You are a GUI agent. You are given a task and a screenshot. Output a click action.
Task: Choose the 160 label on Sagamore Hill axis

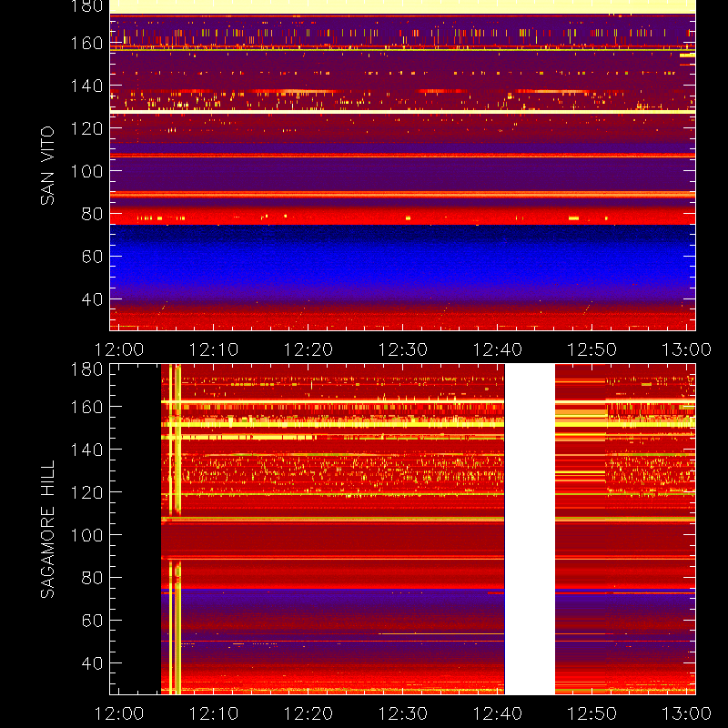tap(86, 407)
